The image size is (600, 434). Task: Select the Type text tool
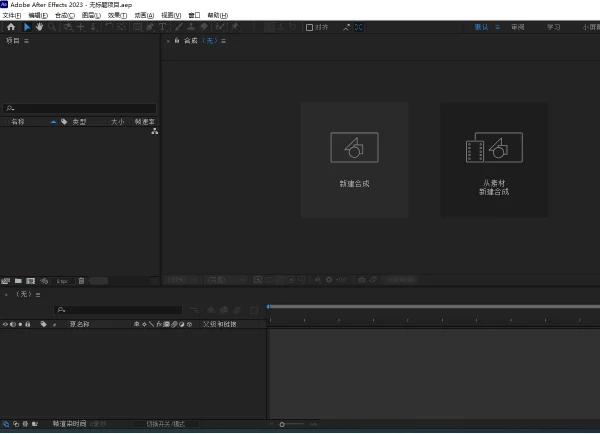tap(162, 27)
